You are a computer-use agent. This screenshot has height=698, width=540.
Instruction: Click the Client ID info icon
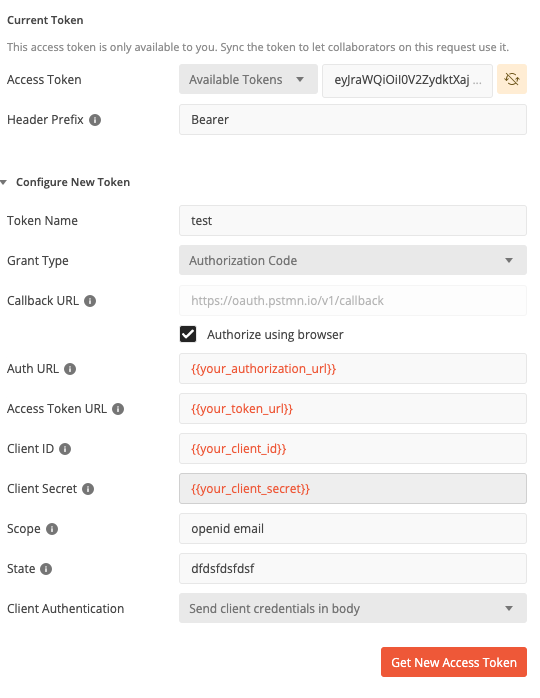[x=65, y=449]
